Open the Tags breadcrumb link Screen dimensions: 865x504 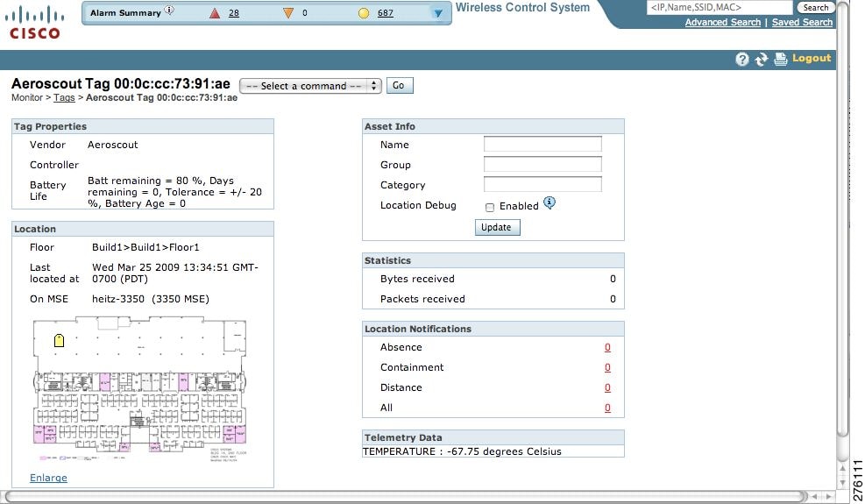(64, 97)
